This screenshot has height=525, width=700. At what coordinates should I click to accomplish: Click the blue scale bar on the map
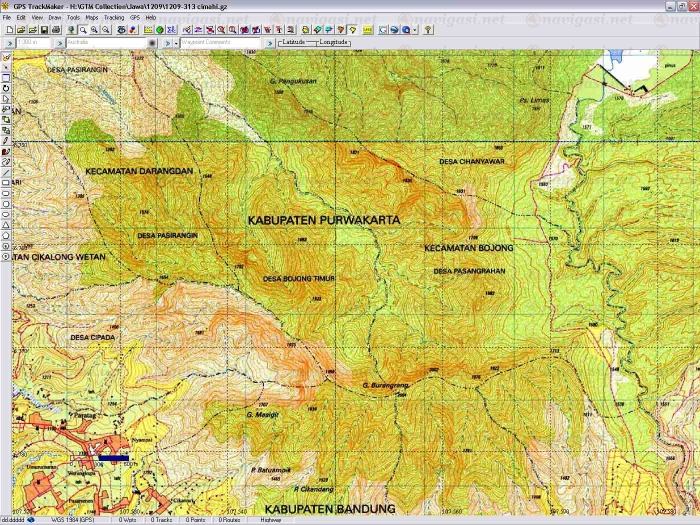point(114,457)
